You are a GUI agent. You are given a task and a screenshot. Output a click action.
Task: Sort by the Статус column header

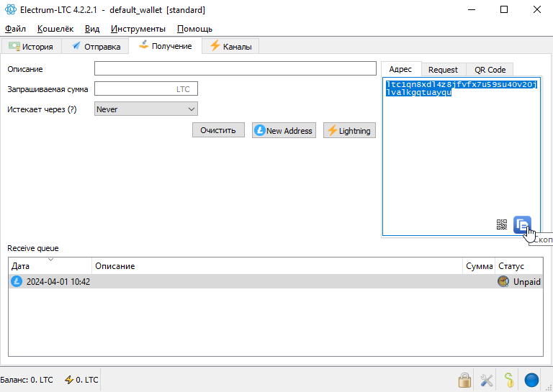(x=518, y=266)
